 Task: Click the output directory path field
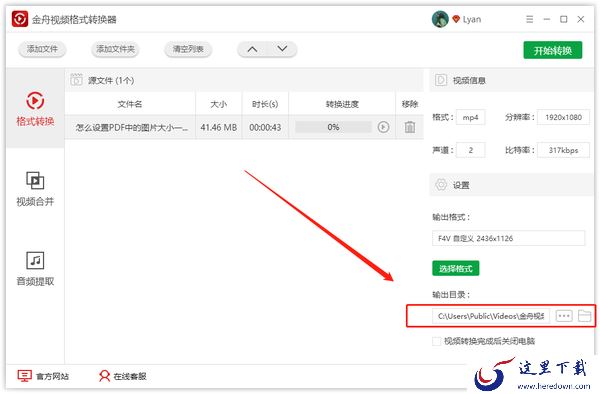click(491, 316)
